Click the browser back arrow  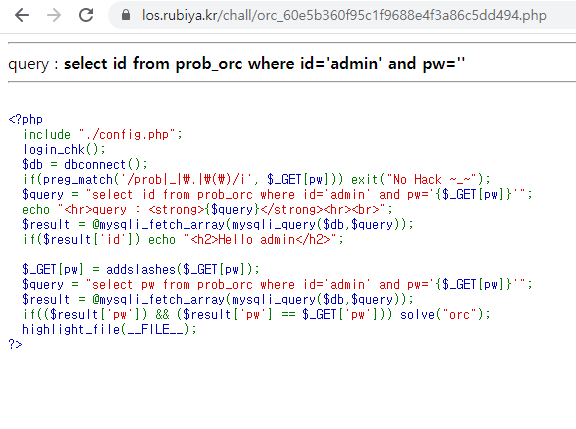pyautogui.click(x=22, y=15)
